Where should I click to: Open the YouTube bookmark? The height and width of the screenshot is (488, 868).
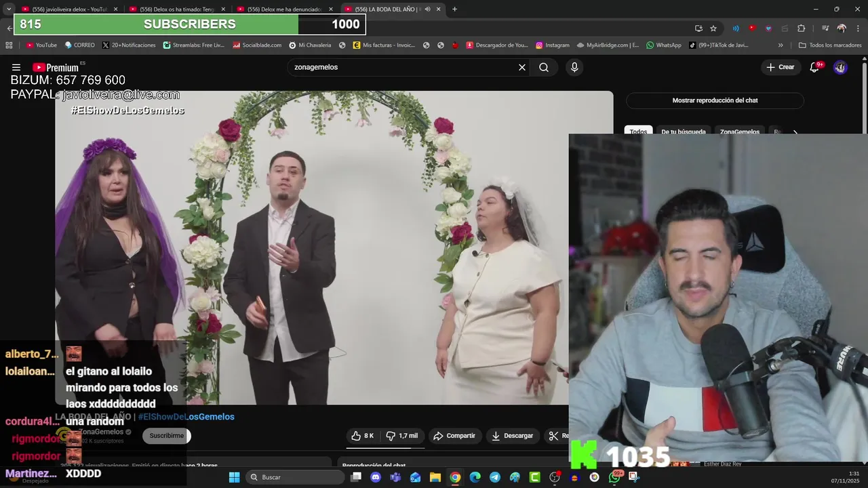coord(41,45)
